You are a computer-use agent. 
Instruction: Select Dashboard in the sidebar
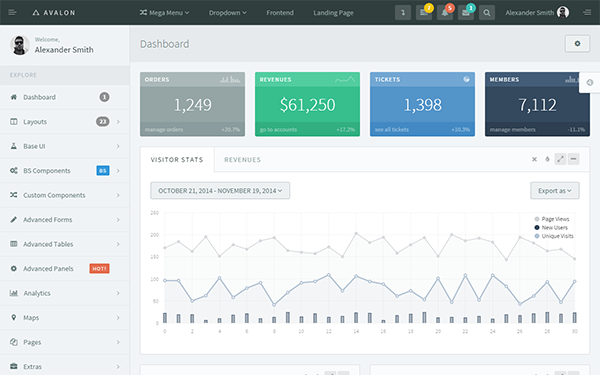pyautogui.click(x=65, y=97)
